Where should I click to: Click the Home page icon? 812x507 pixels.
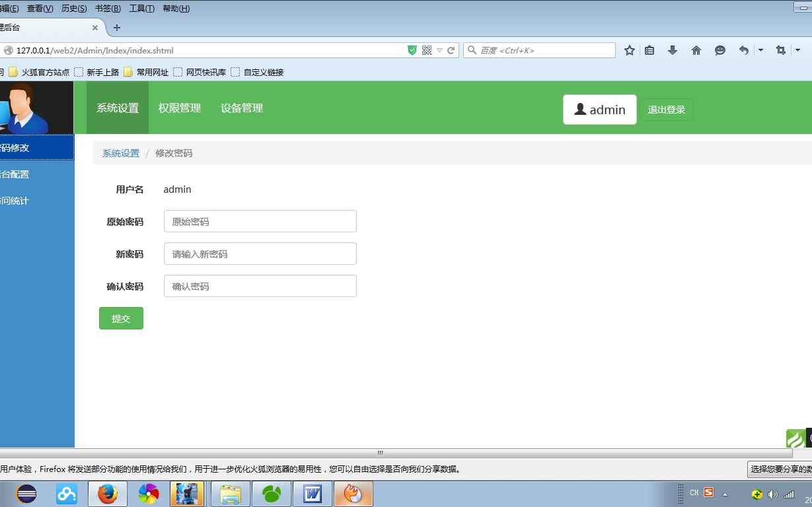coord(696,50)
